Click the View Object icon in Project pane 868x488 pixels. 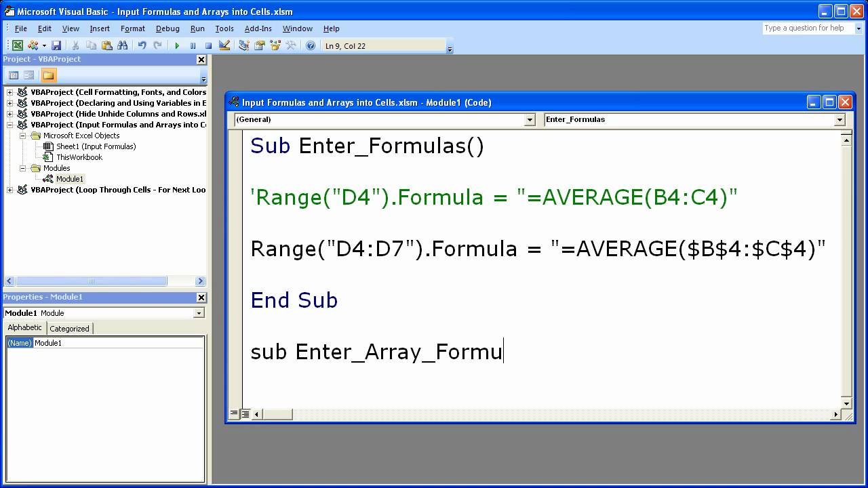(x=29, y=75)
